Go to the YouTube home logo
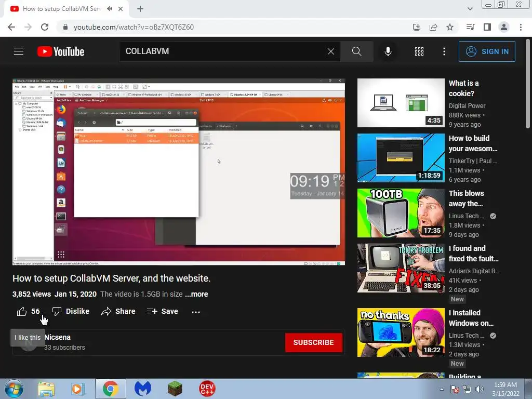Image resolution: width=532 pixels, height=399 pixels. point(61,51)
